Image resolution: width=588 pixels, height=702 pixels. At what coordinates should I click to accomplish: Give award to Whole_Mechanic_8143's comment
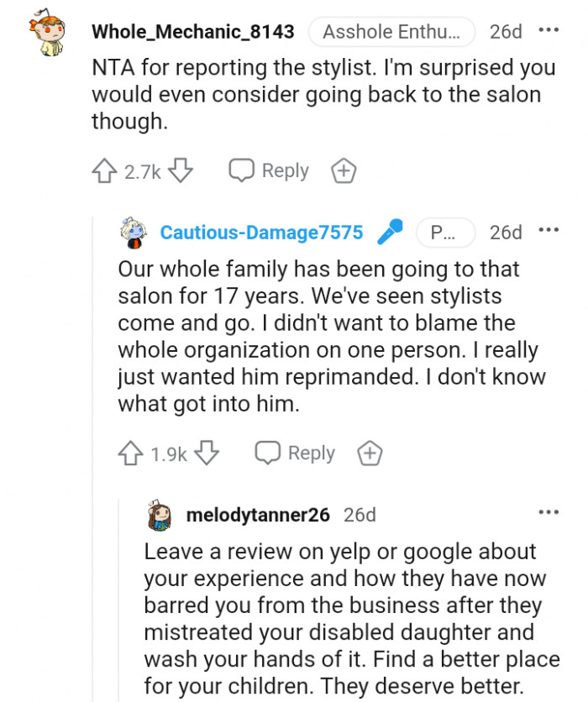point(344,171)
